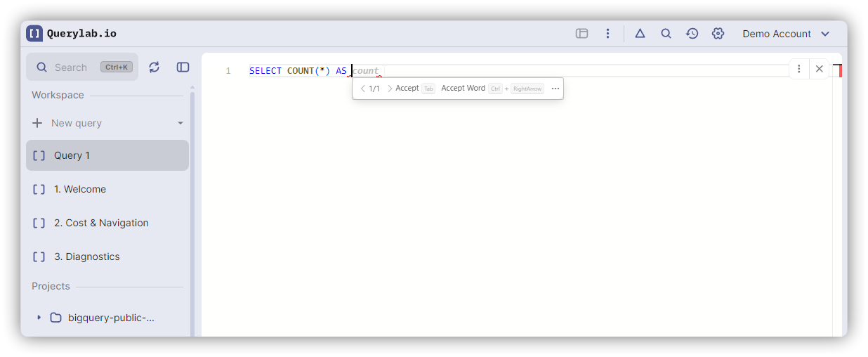Close the editor with the X icon
868x357 pixels.
pos(819,69)
